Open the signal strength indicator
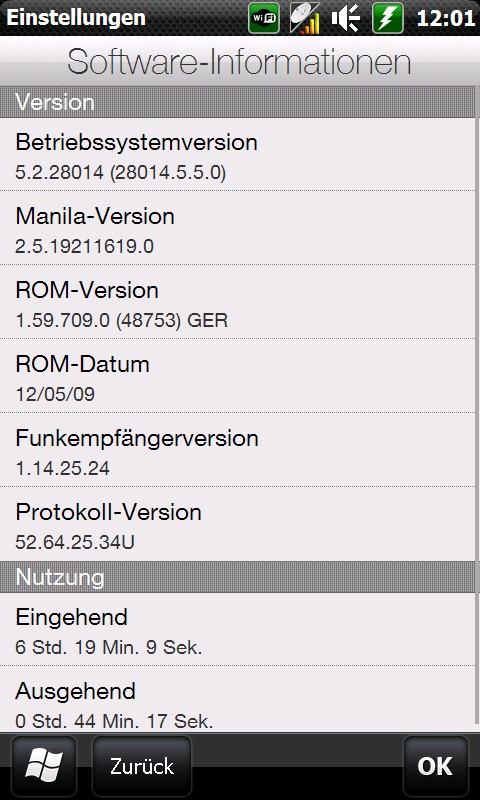This screenshot has height=800, width=480. point(305,18)
